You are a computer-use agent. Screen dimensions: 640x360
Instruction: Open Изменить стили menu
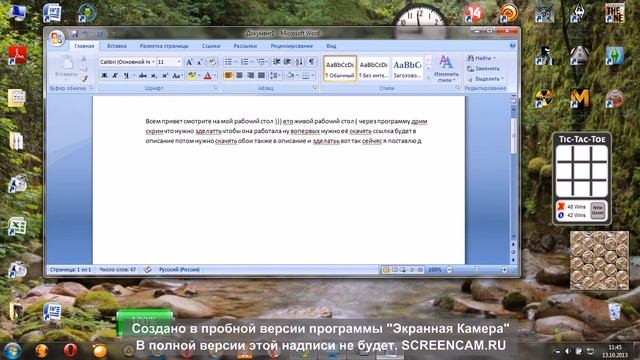[x=446, y=69]
